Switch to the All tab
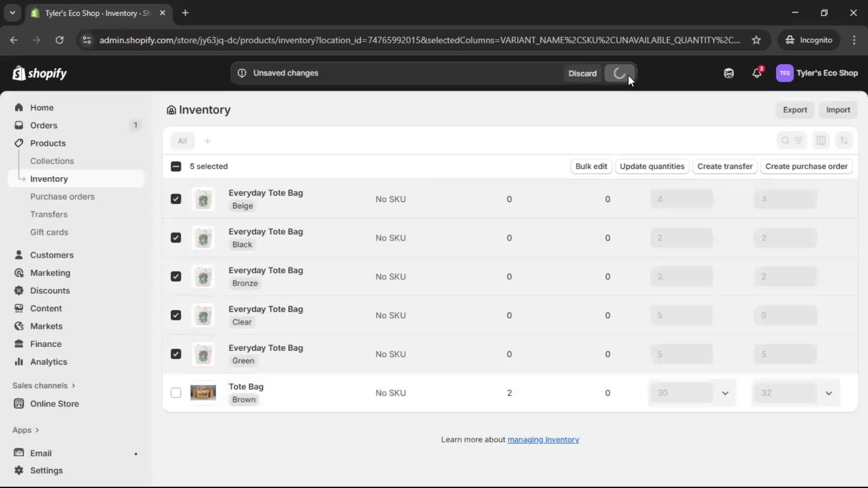This screenshot has height=488, width=868. coord(183,141)
